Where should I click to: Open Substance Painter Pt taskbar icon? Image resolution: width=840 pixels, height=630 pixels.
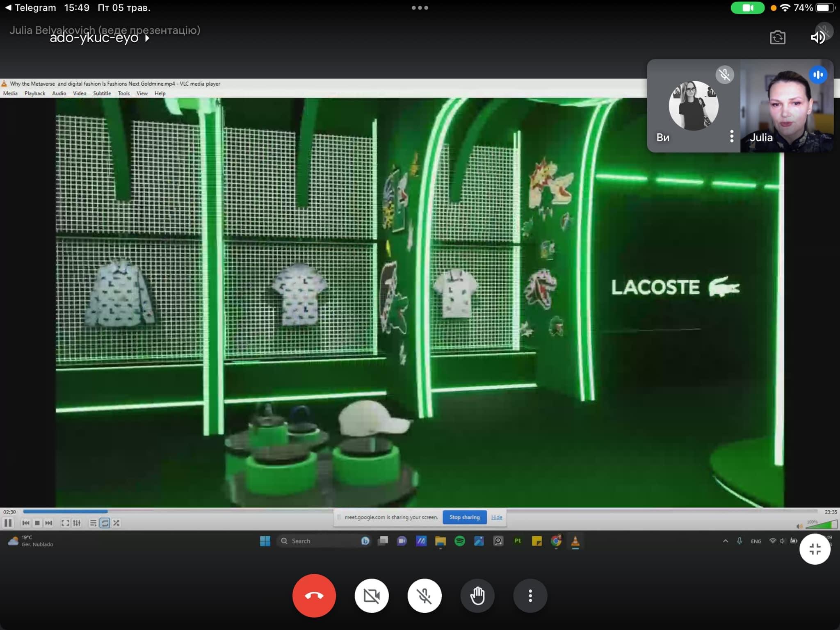click(518, 541)
